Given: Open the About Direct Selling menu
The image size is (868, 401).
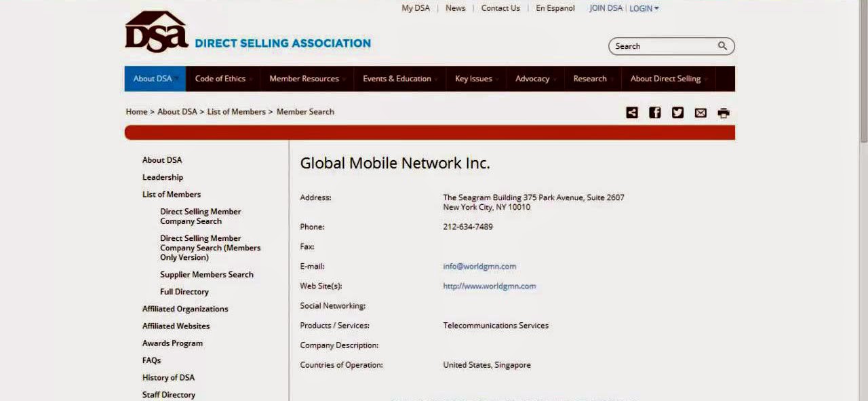Looking at the screenshot, I should pos(669,79).
